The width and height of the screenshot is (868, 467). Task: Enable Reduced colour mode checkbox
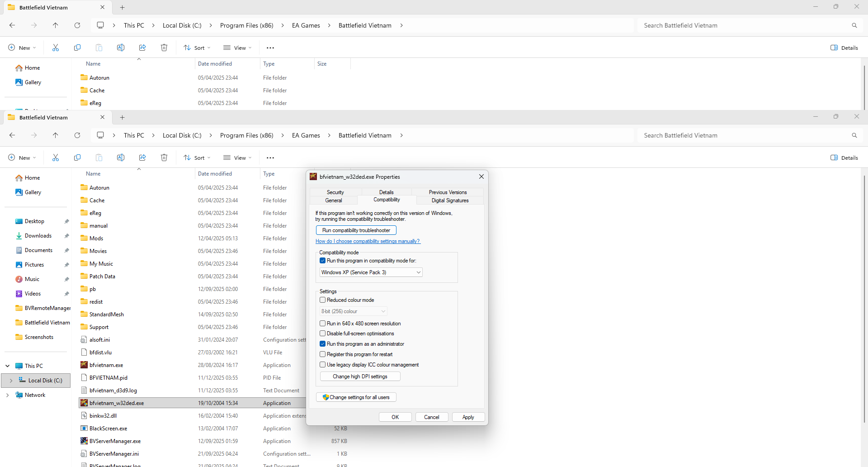pos(323,300)
